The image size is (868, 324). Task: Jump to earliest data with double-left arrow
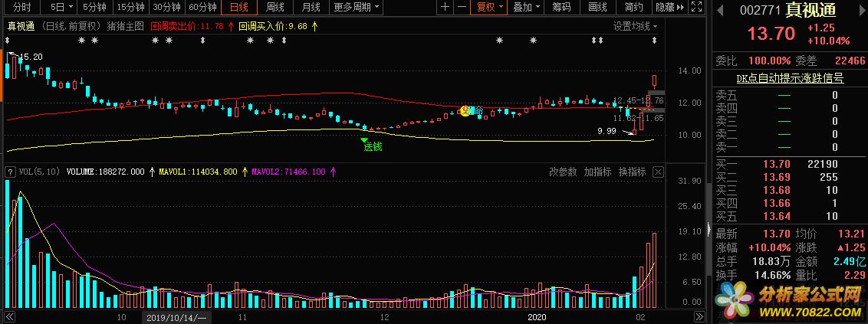(x=10, y=317)
